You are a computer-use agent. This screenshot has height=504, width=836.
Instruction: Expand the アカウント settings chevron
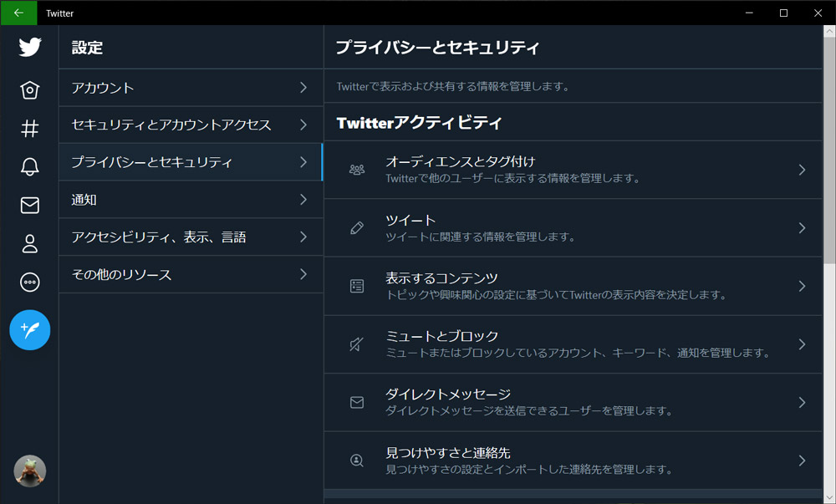click(305, 88)
